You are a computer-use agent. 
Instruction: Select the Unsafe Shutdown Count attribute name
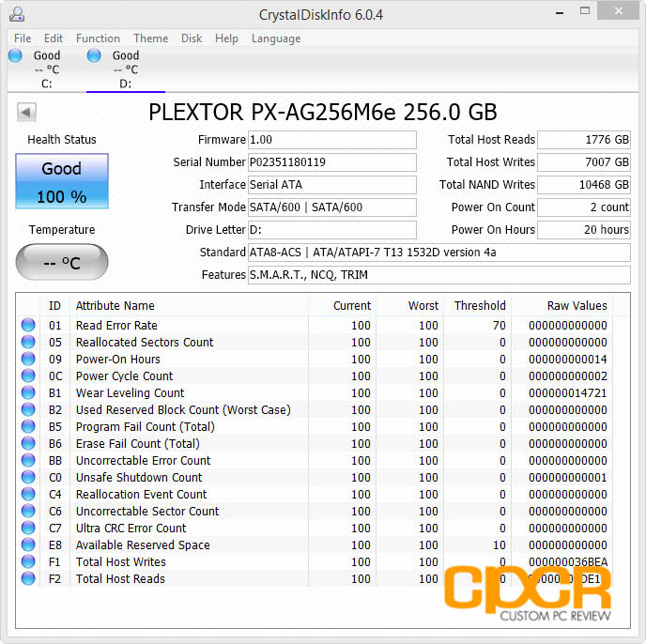click(x=139, y=477)
